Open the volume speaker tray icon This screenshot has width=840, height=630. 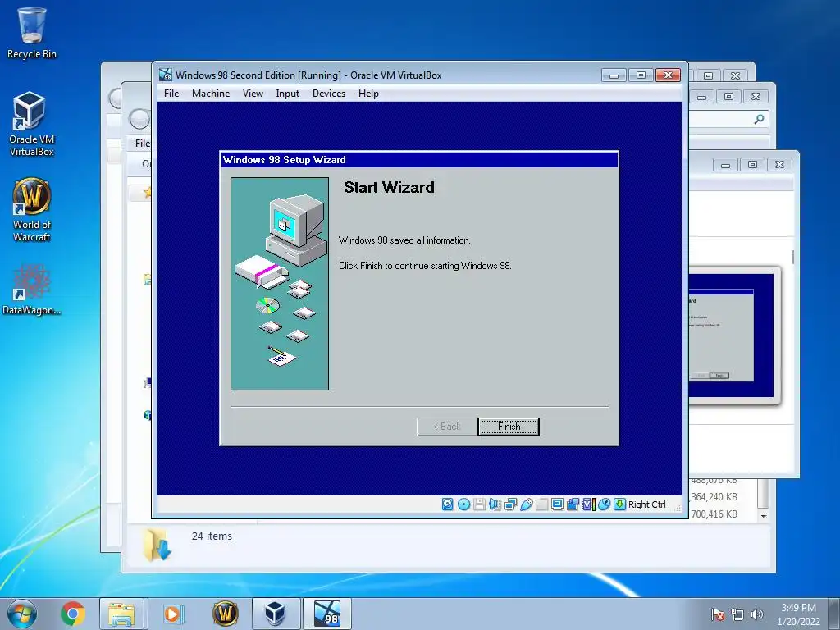(756, 614)
